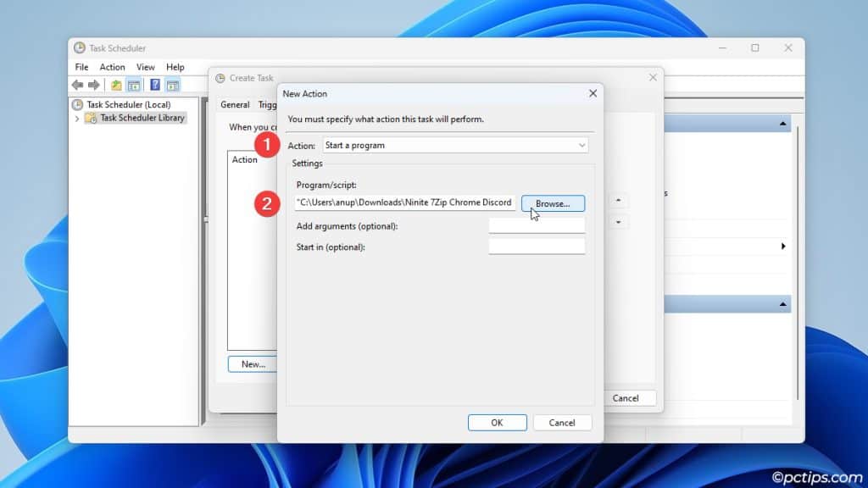Switch to the General tab
The image size is (868, 488).
click(235, 104)
